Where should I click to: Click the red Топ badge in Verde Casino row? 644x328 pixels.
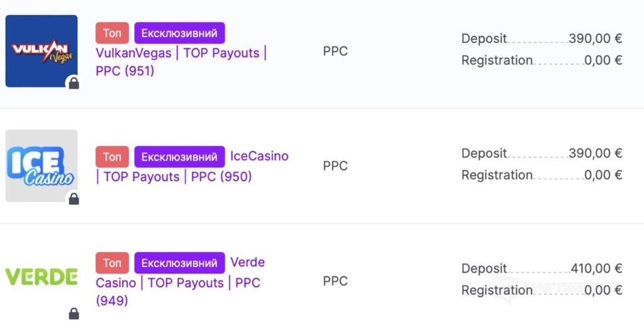click(x=112, y=263)
